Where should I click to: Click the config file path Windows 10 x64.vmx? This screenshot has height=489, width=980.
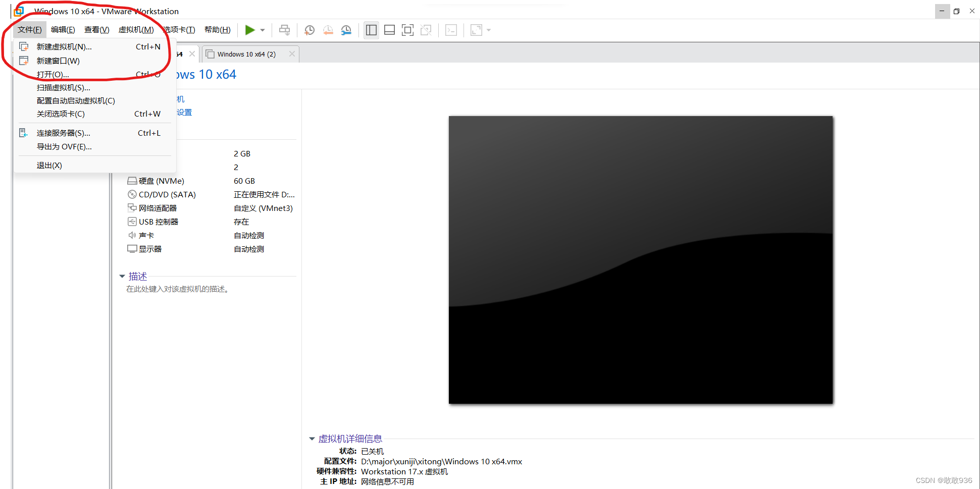442,462
